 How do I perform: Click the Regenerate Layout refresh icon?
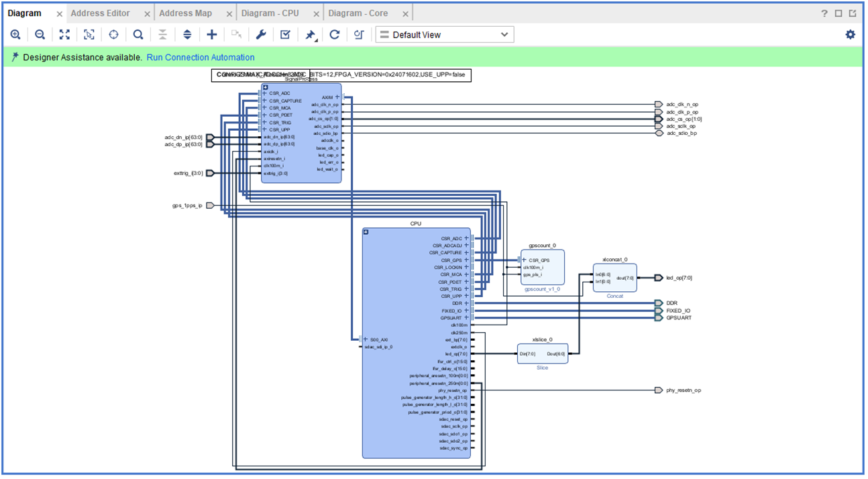334,35
